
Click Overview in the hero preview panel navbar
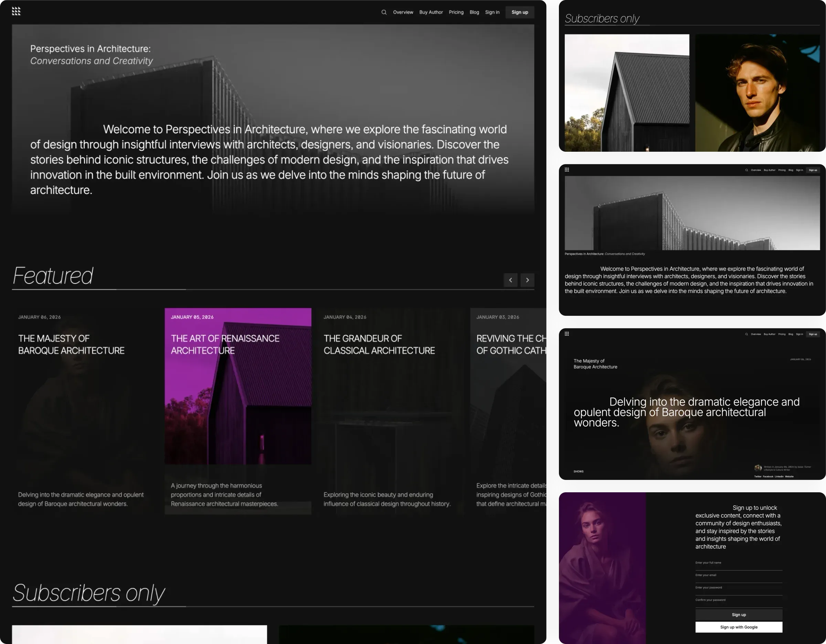point(756,170)
